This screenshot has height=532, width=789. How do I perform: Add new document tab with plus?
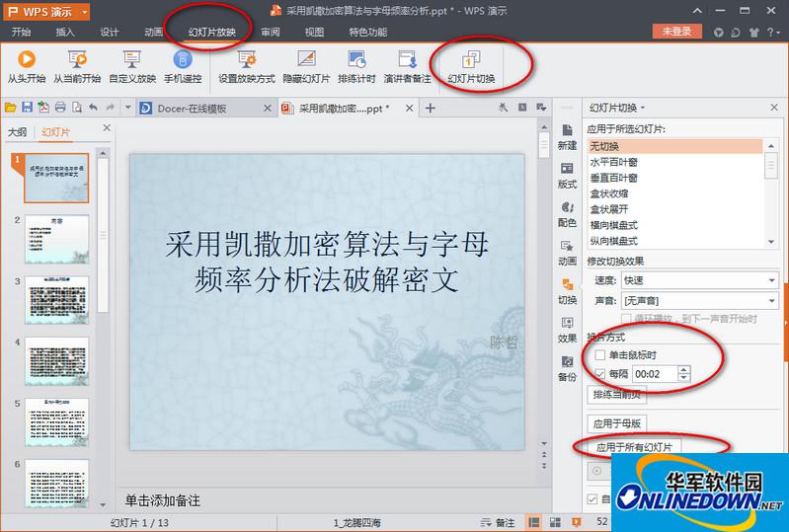pos(431,108)
